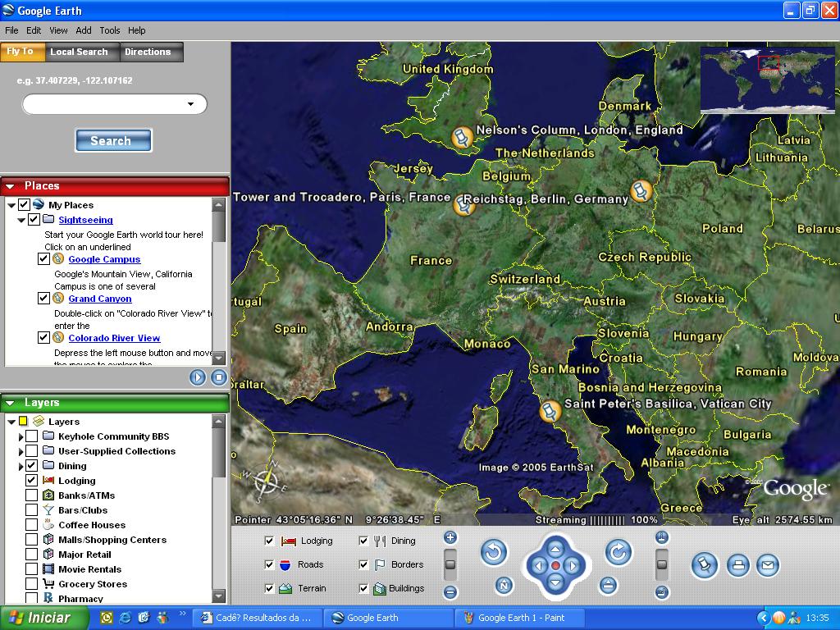Toggle the Borders checkbox
Screen dimensions: 840x630
coord(363,564)
